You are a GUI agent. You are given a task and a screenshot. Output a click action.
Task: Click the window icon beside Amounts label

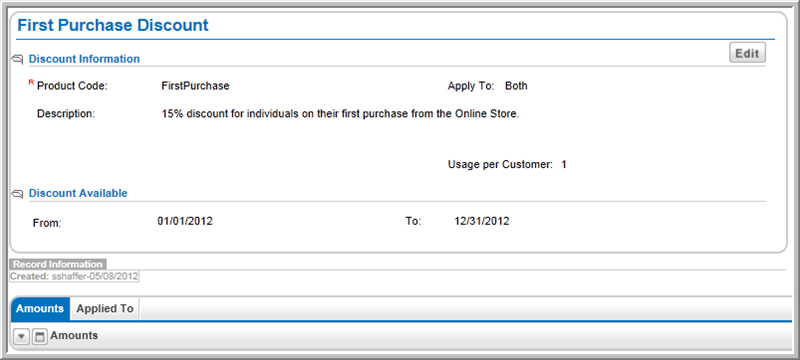point(39,337)
